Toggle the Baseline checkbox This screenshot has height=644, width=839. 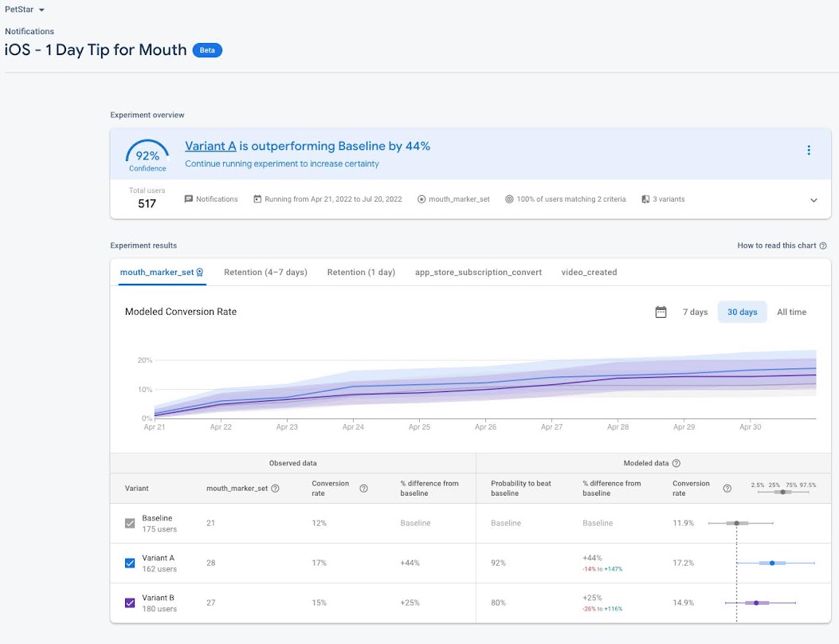(131, 524)
